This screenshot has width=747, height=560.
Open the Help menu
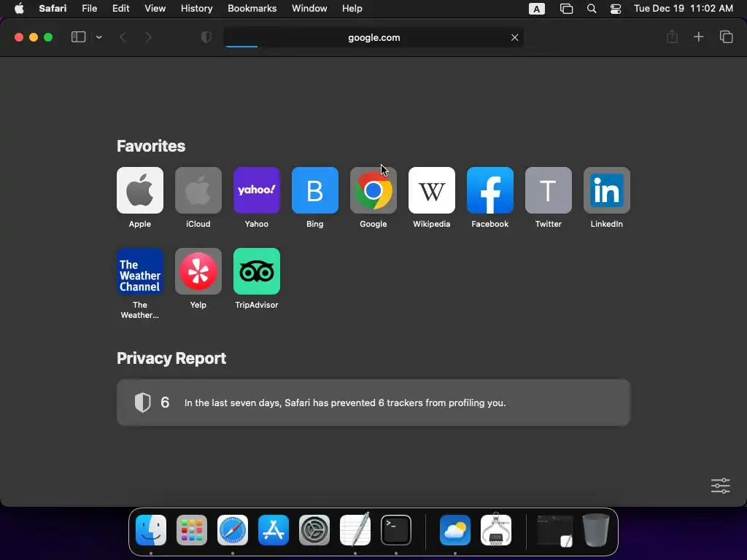pos(352,9)
